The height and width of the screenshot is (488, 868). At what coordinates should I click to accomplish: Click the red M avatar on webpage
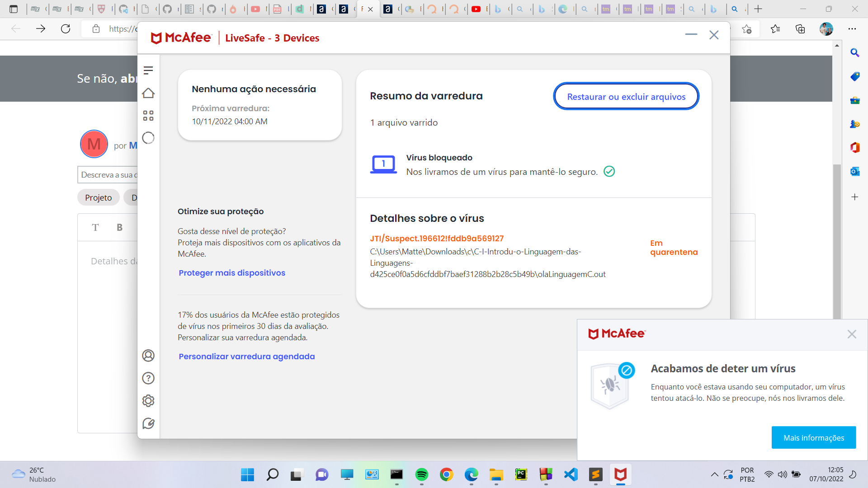click(94, 144)
